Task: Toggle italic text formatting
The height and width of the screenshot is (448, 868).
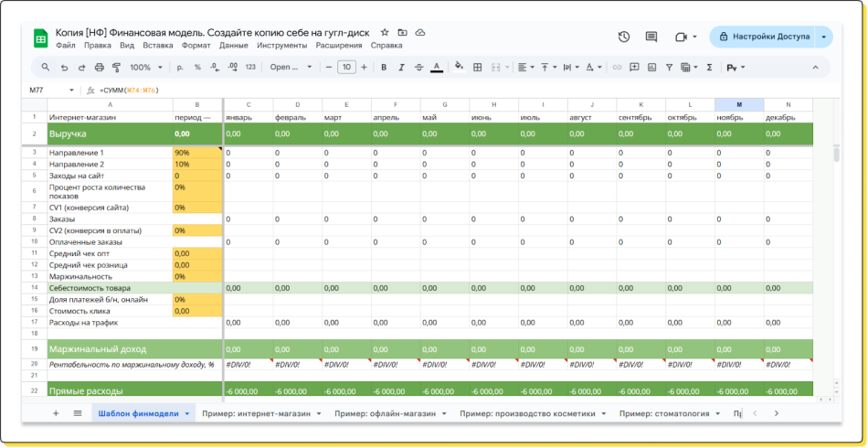Action: point(401,68)
